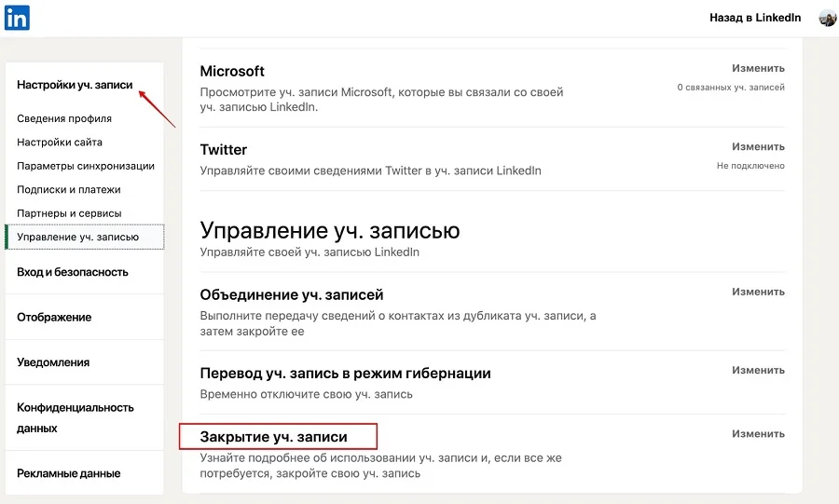Click the LinkedIn logo icon
Screen dimensions: 839x504
pyautogui.click(x=17, y=18)
